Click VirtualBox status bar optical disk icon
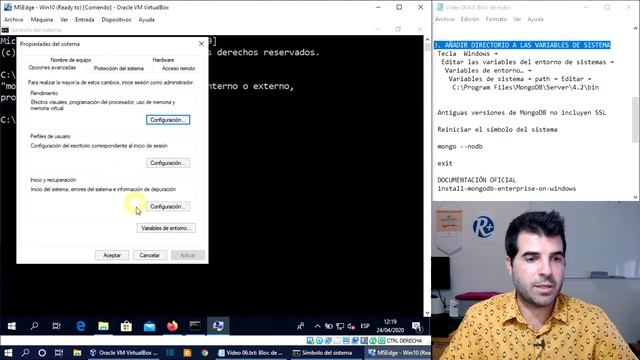 [319, 340]
